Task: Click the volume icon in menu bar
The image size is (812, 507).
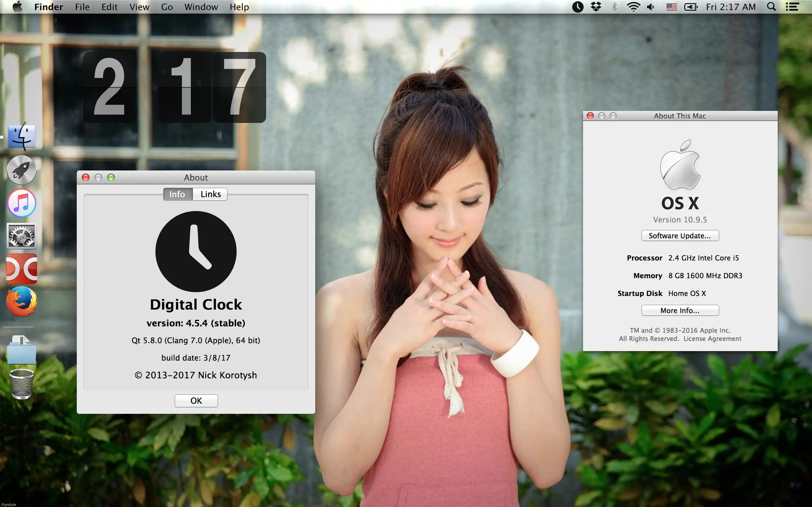Action: [650, 6]
